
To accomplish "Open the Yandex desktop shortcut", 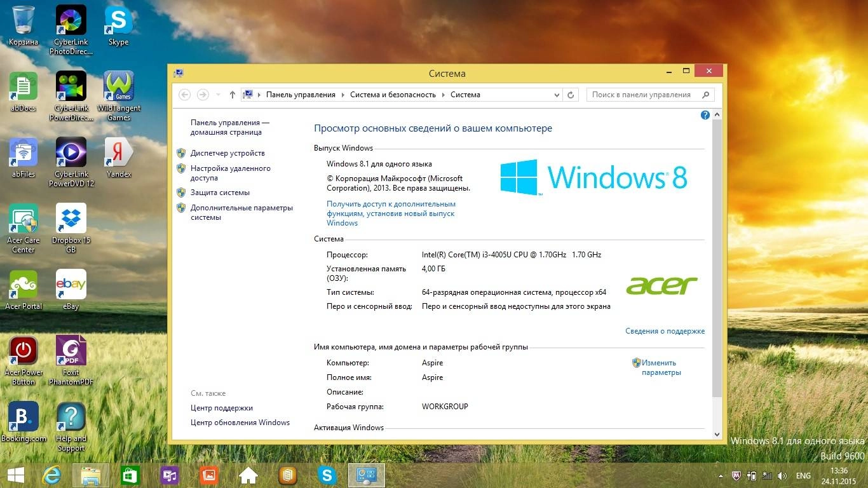I will 119,158.
